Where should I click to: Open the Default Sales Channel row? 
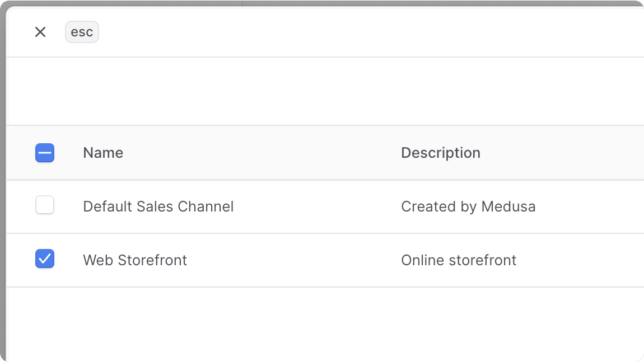tap(158, 206)
